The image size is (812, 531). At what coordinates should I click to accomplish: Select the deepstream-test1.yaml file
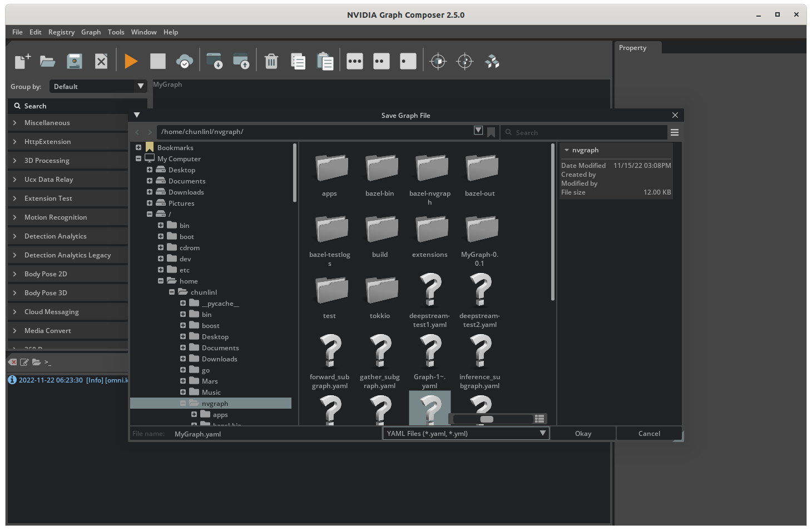click(430, 301)
